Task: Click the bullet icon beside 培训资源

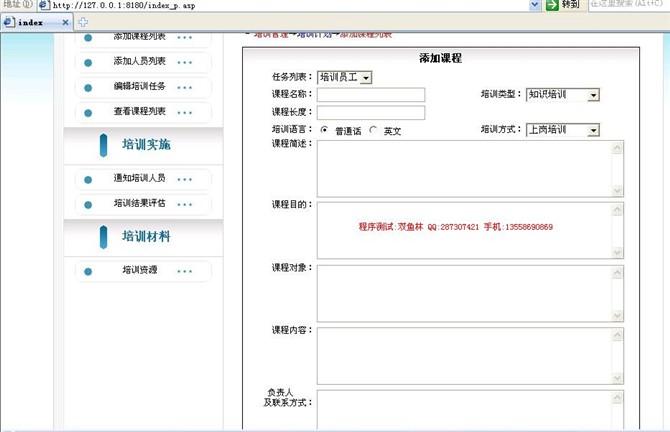Action: coord(88,272)
